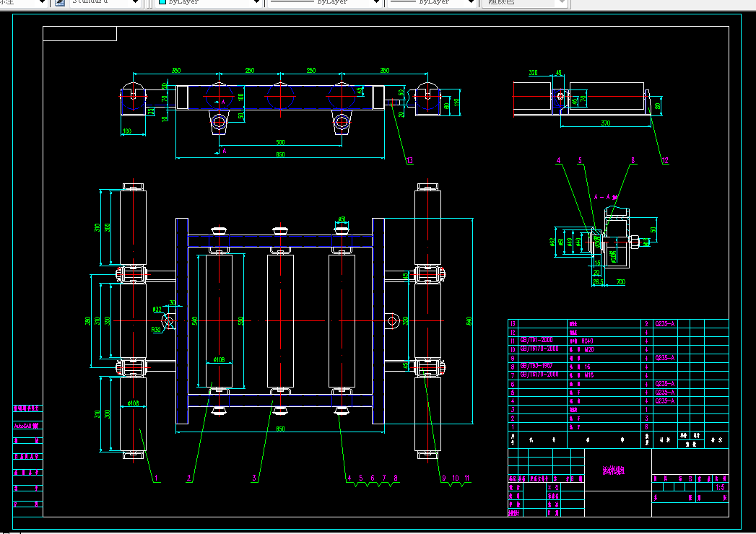The width and height of the screenshot is (756, 534).
Task: Select the 700 dimension in section view
Action: 620,282
